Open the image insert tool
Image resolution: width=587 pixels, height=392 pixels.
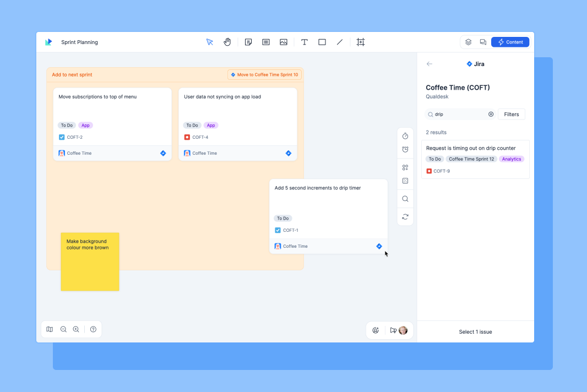284,42
